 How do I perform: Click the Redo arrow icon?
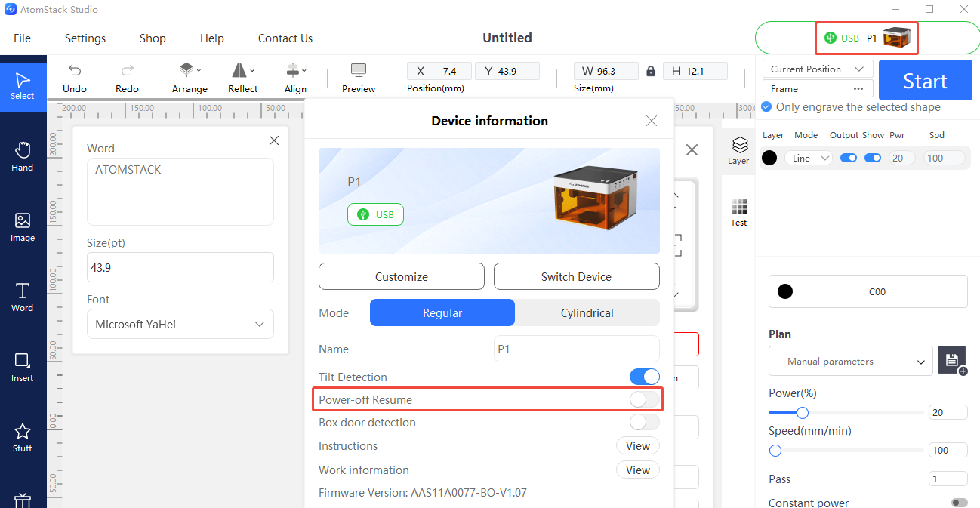(x=127, y=70)
